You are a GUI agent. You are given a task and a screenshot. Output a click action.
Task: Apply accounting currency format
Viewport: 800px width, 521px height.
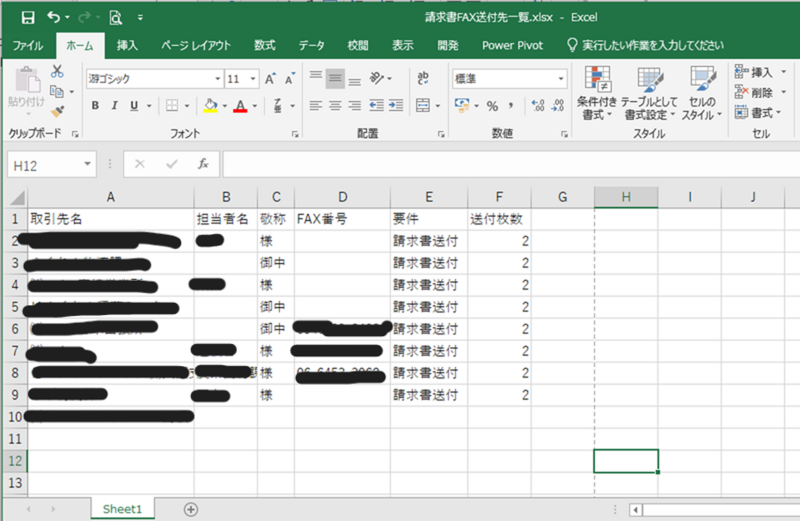462,106
